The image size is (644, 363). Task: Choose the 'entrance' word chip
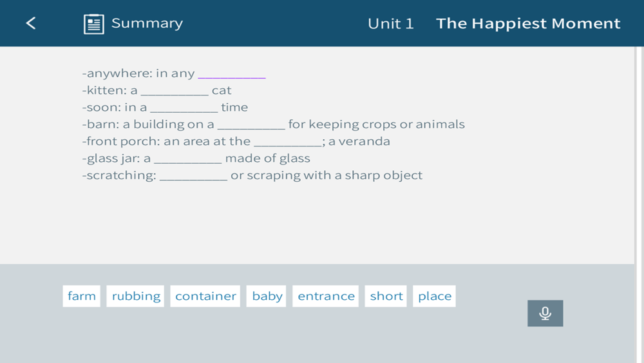[326, 296]
